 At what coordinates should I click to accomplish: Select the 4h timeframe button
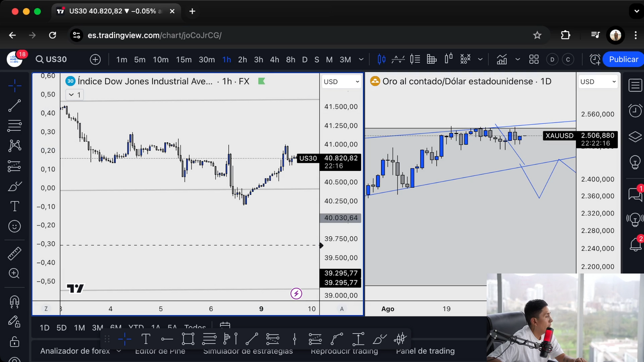click(275, 60)
